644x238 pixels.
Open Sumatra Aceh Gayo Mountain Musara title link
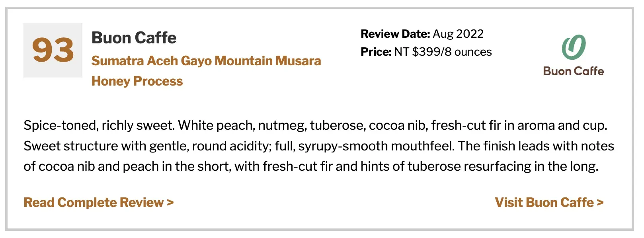pyautogui.click(x=206, y=60)
